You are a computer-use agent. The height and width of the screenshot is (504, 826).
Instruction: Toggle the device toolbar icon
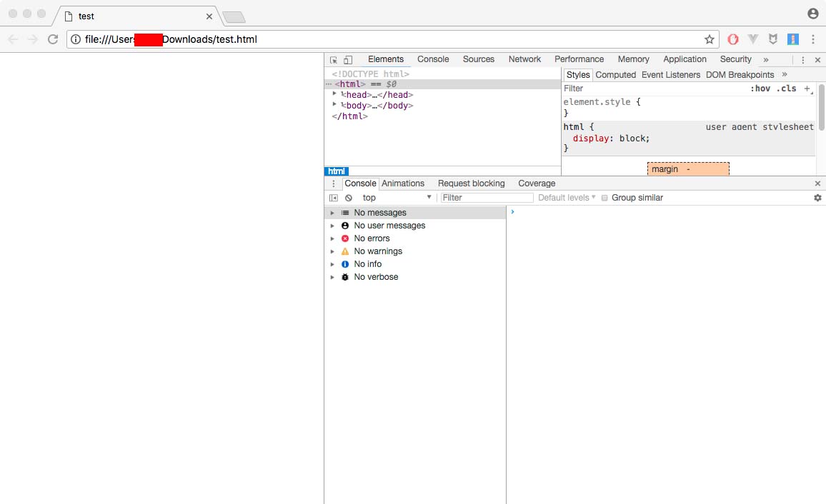348,60
